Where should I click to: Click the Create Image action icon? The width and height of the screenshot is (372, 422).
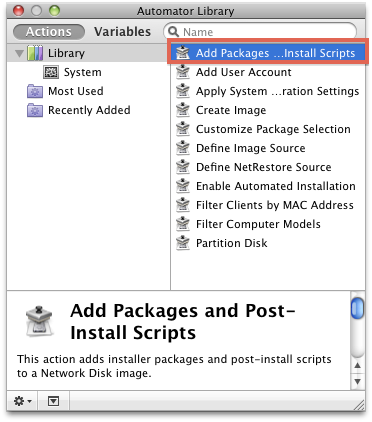[x=183, y=110]
